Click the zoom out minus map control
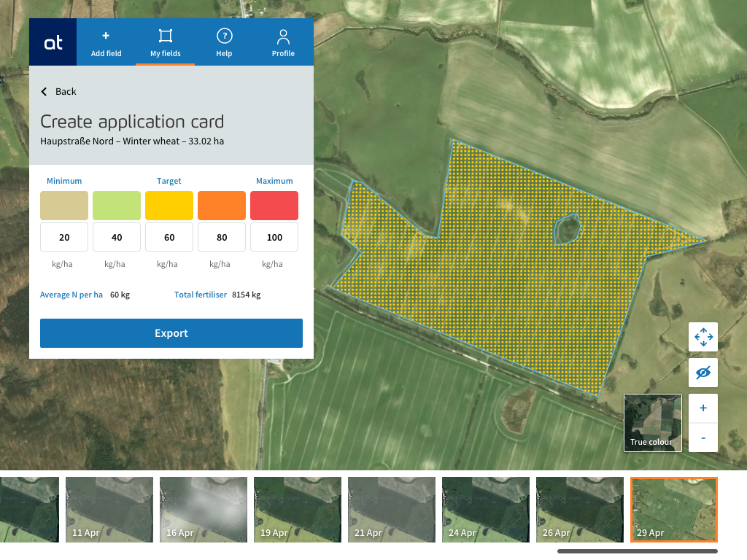 (703, 437)
